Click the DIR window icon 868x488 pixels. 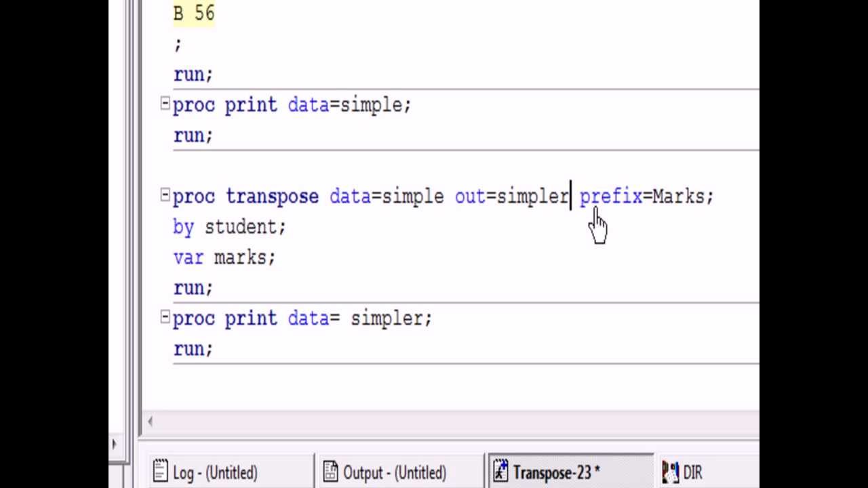click(x=671, y=471)
